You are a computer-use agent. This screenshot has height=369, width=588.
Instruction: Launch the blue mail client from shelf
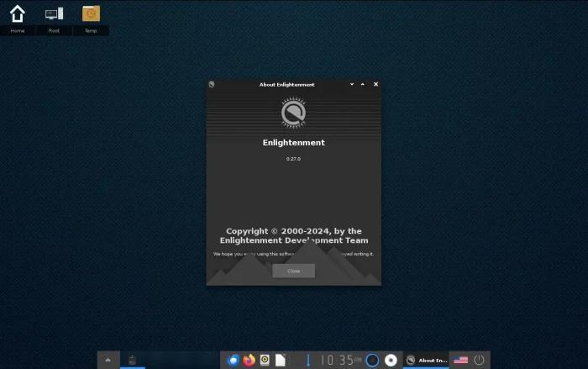pos(234,360)
